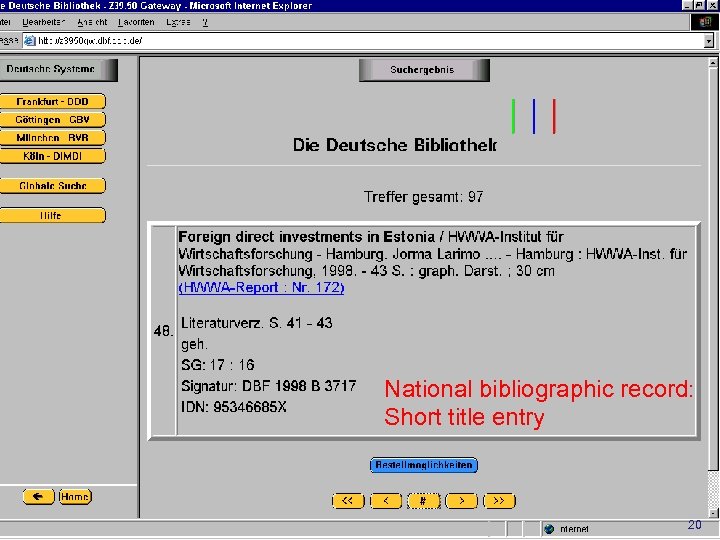Open the Hilfe page

pyautogui.click(x=52, y=215)
